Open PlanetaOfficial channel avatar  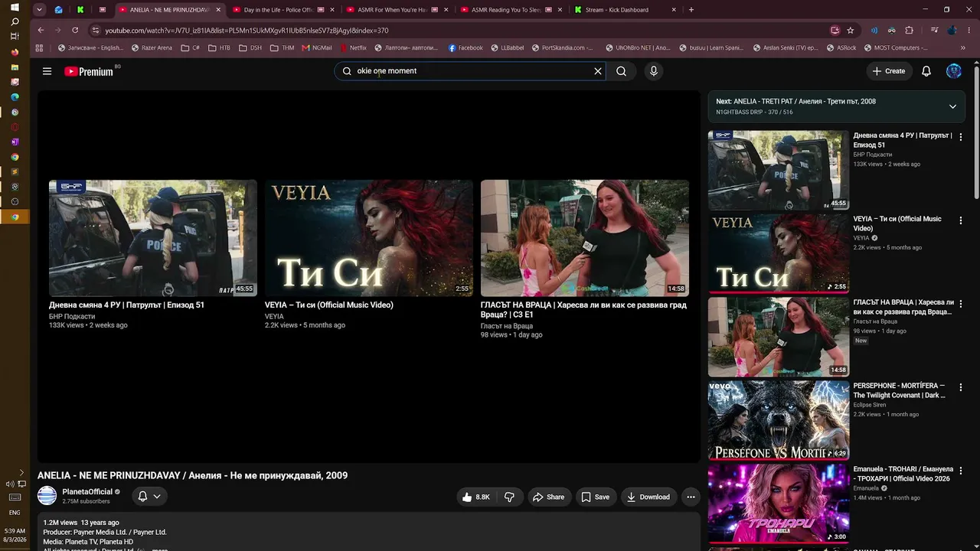47,496
